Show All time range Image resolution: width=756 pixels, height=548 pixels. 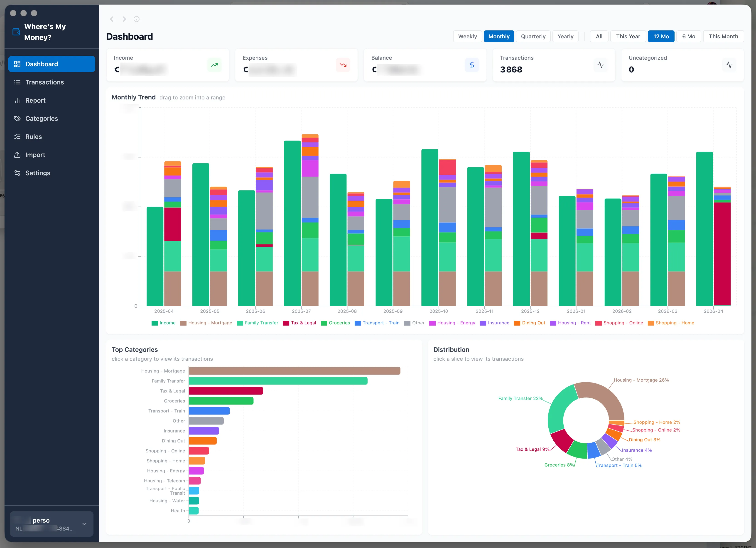click(x=599, y=36)
